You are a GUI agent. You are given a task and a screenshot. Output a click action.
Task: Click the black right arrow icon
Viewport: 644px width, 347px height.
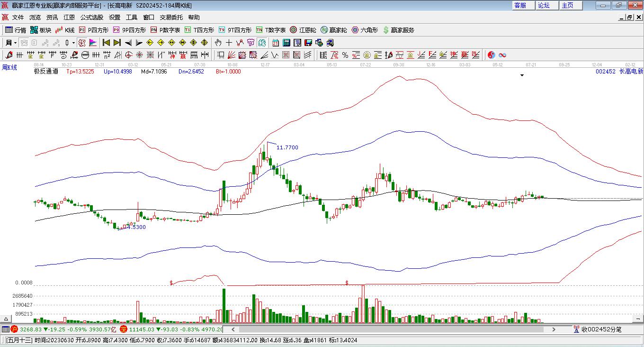coord(139,43)
